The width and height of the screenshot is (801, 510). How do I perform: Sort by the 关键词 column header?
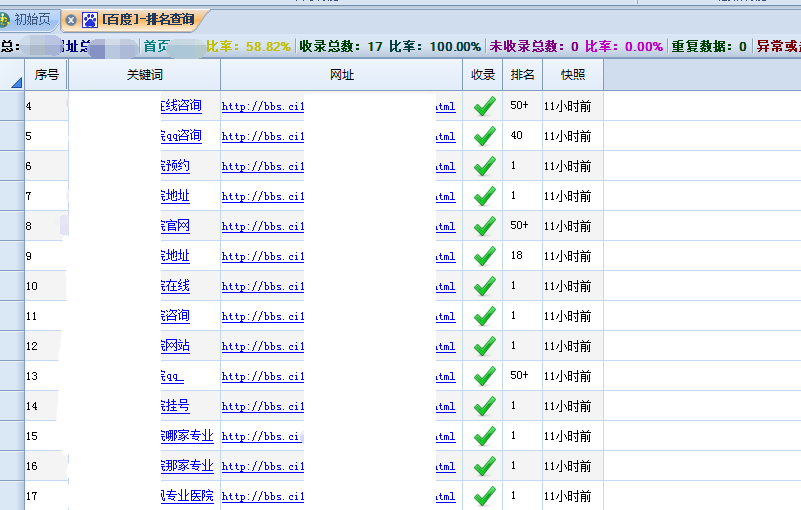[x=145, y=75]
